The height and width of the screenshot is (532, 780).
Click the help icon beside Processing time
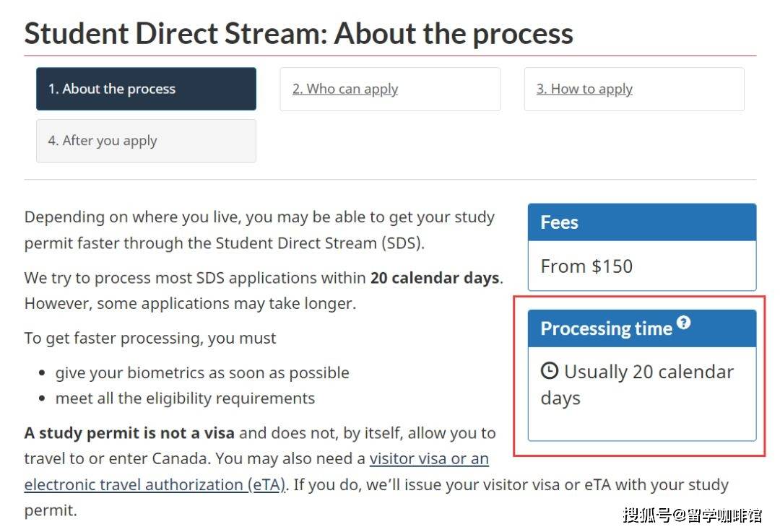click(683, 323)
